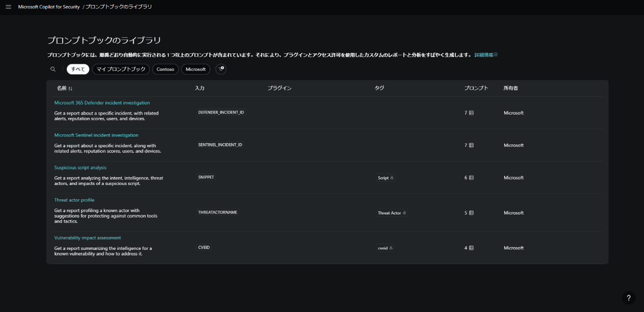
Task: Click external-link icon beside 詳細情報
Action: pos(496,55)
